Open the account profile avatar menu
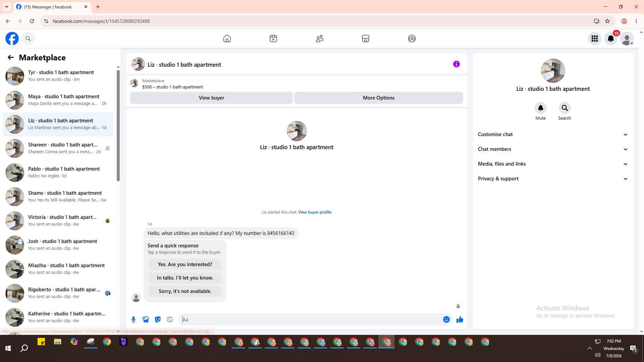The height and width of the screenshot is (362, 644). [x=627, y=39]
